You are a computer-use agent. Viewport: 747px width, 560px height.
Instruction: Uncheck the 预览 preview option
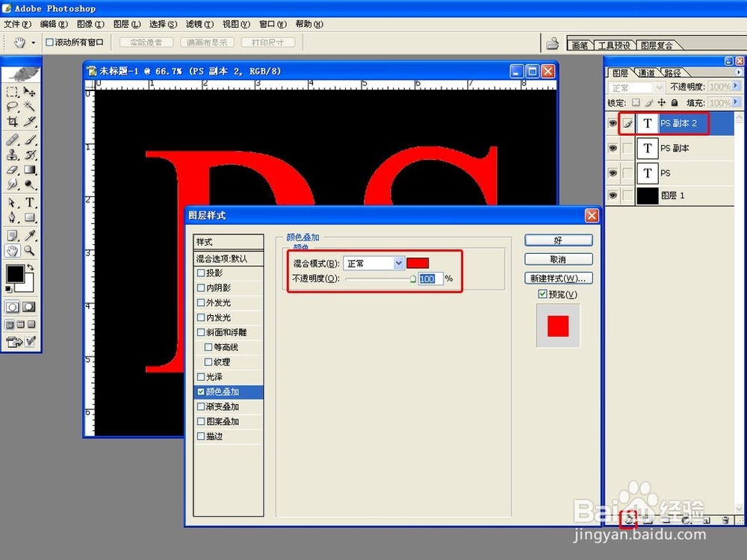pos(542,294)
